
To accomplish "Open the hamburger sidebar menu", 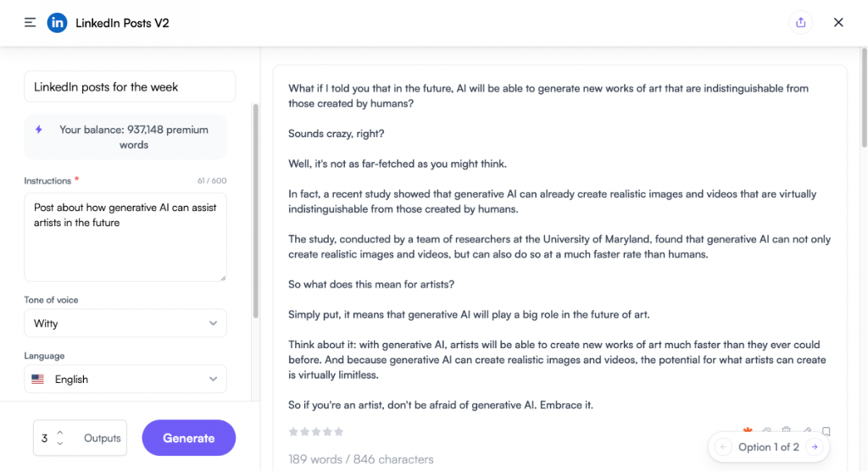I will pyautogui.click(x=30, y=23).
